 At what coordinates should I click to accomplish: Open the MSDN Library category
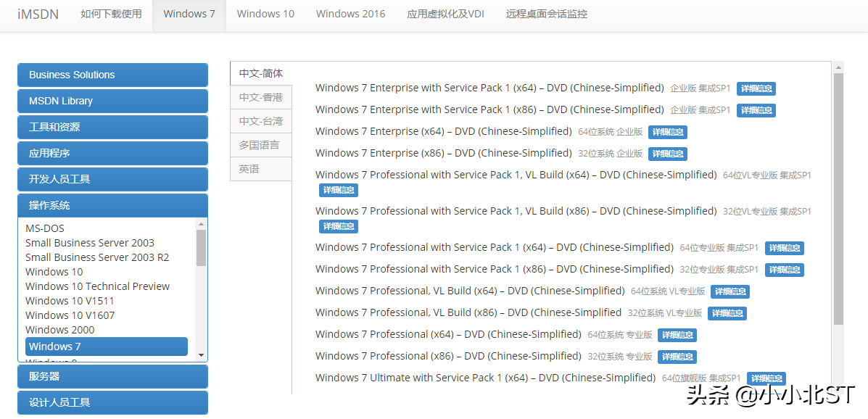click(112, 101)
